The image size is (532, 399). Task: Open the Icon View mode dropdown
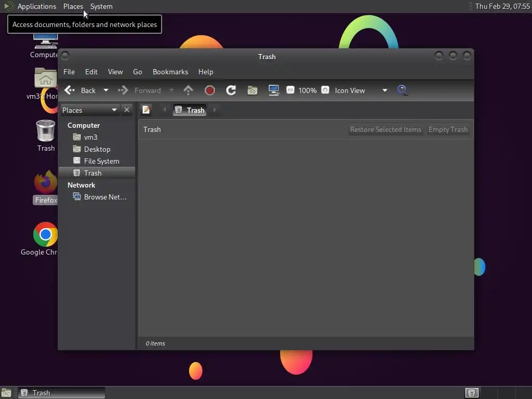[361, 90]
